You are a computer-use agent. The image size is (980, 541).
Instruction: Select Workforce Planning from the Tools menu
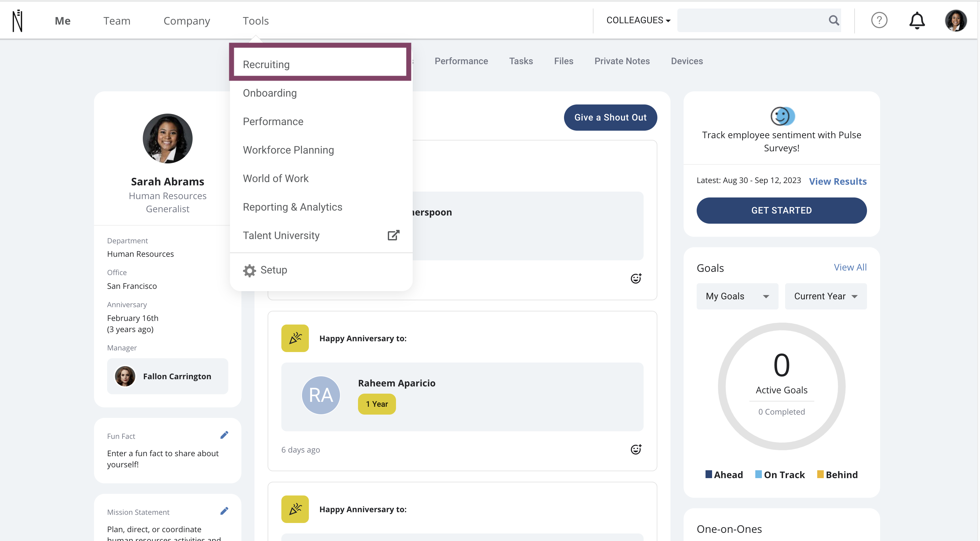[x=321, y=150]
